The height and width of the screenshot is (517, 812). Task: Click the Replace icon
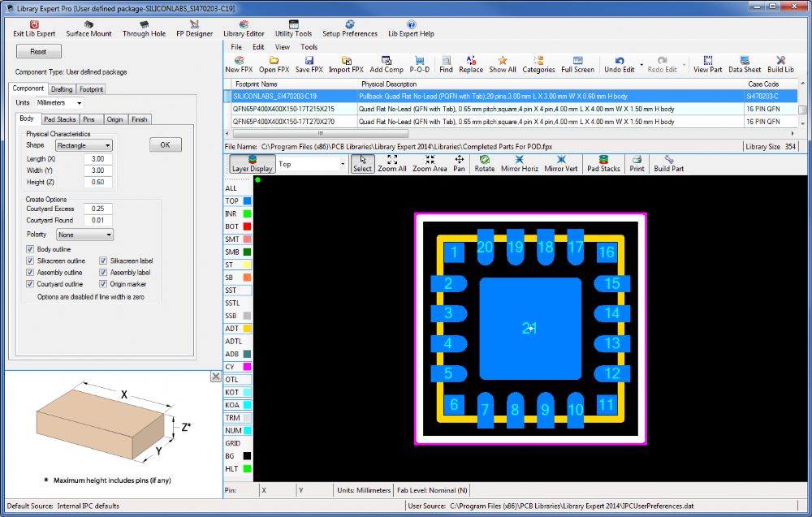[471, 61]
